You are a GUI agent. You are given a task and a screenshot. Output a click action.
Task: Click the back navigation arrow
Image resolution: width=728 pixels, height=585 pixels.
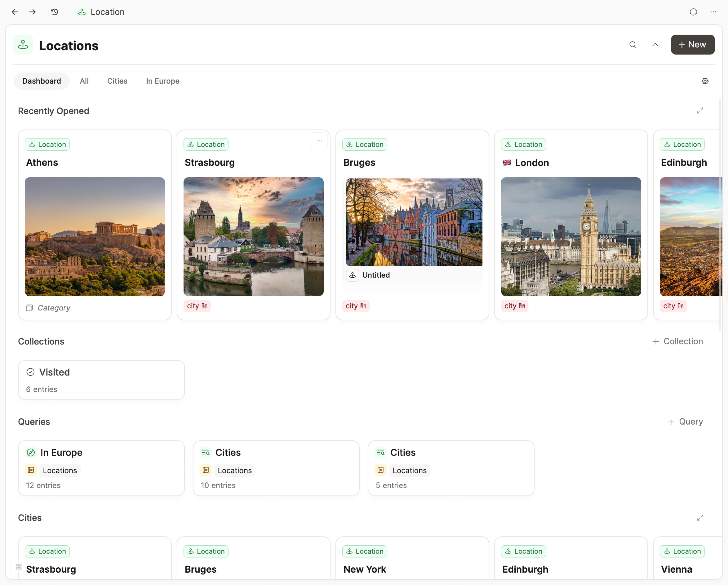point(15,12)
